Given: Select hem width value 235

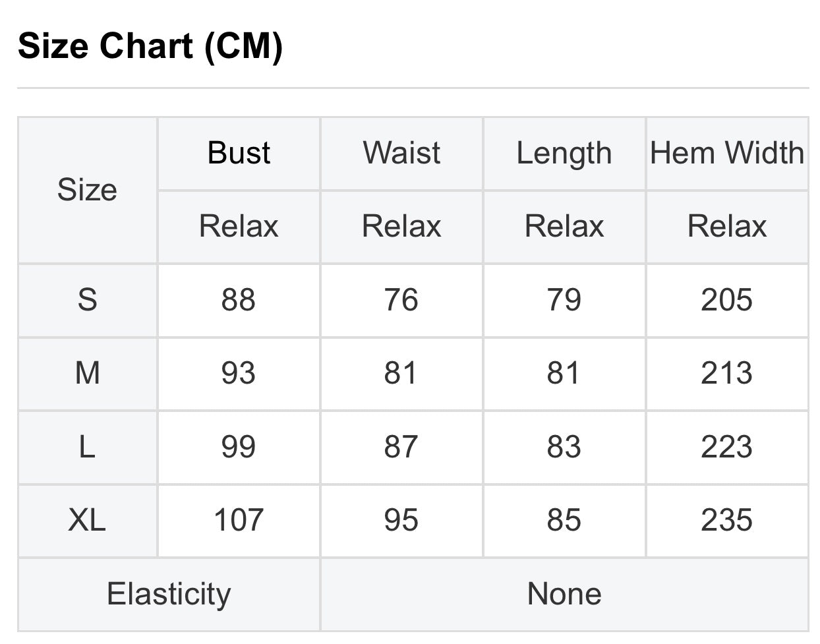Looking at the screenshot, I should coord(727,520).
